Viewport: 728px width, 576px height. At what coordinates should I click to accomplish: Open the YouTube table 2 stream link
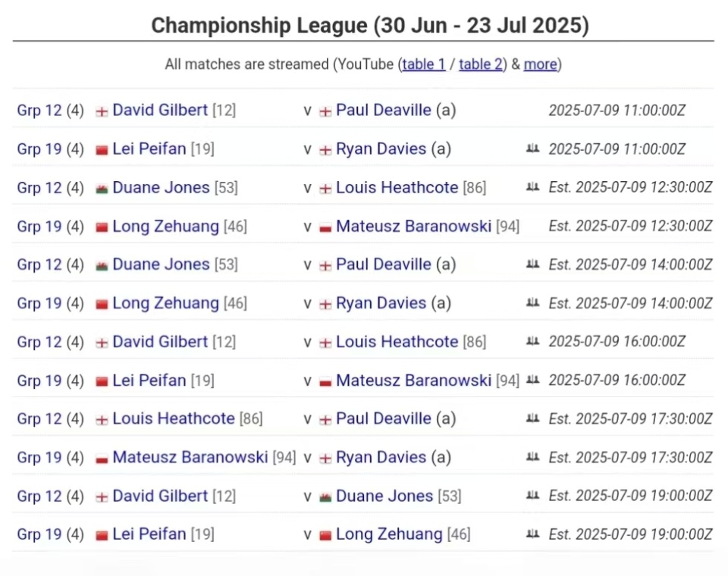(481, 64)
